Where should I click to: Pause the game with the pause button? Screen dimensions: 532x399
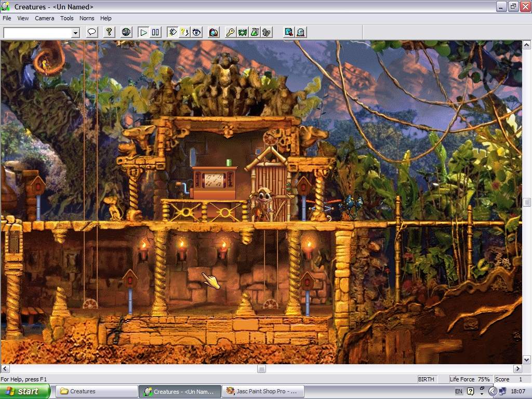(155, 32)
